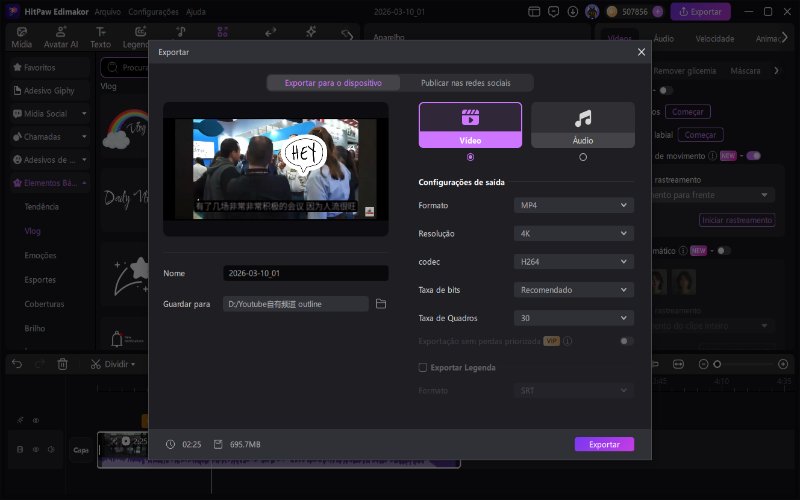This screenshot has height=500, width=800.
Task: Undo the last action in timeline toolbar
Action: click(17, 364)
